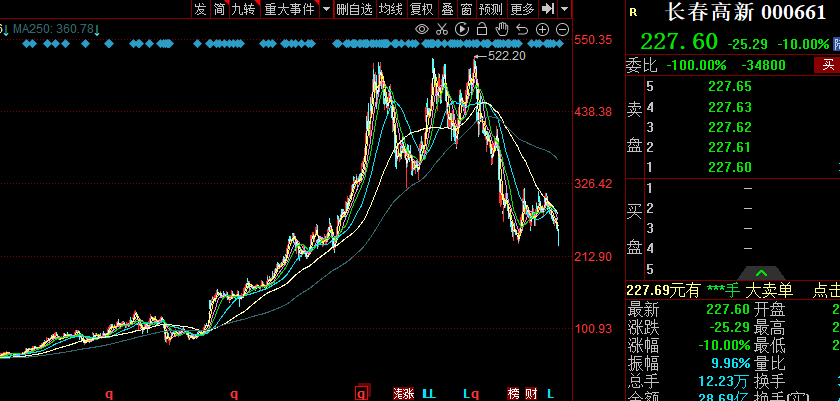Select sell level 5 price 227.65
Viewport: 840px width, 401px height.
730,86
